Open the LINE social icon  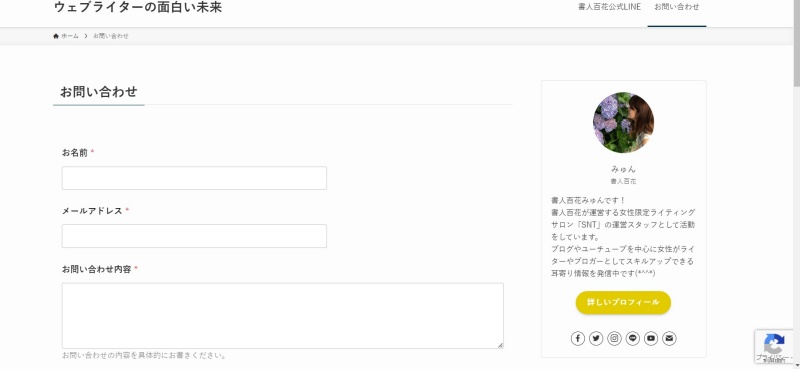tap(633, 338)
